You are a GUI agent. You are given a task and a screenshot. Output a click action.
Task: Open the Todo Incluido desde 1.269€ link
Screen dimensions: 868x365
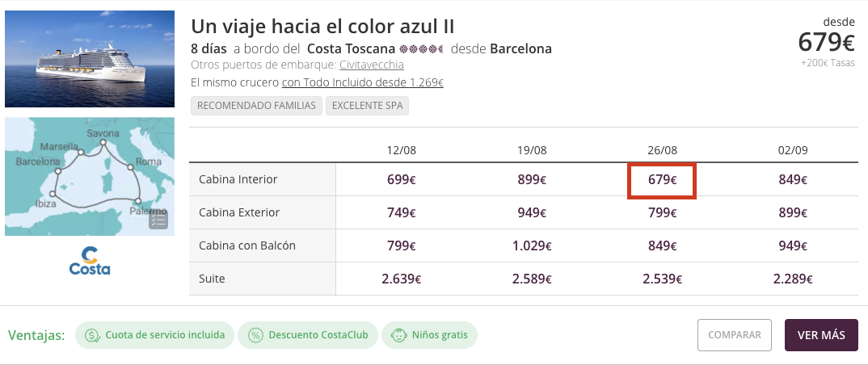(x=363, y=83)
